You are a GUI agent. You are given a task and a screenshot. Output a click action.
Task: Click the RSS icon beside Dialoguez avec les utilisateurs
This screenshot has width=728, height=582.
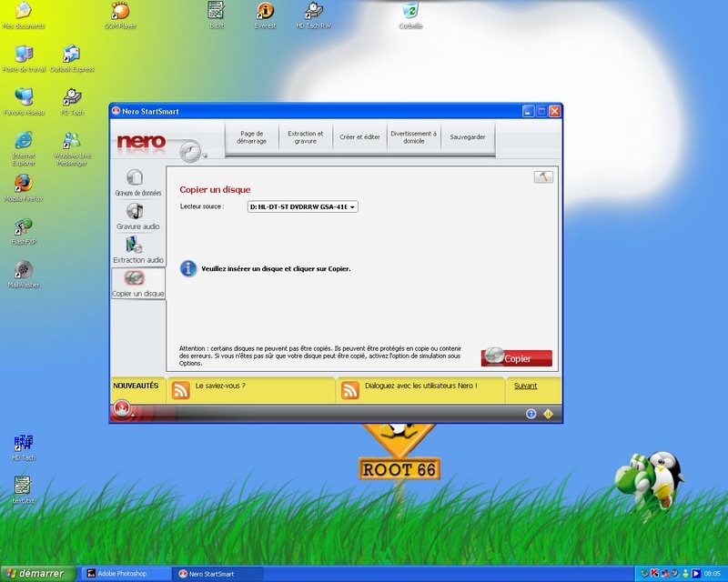(350, 390)
